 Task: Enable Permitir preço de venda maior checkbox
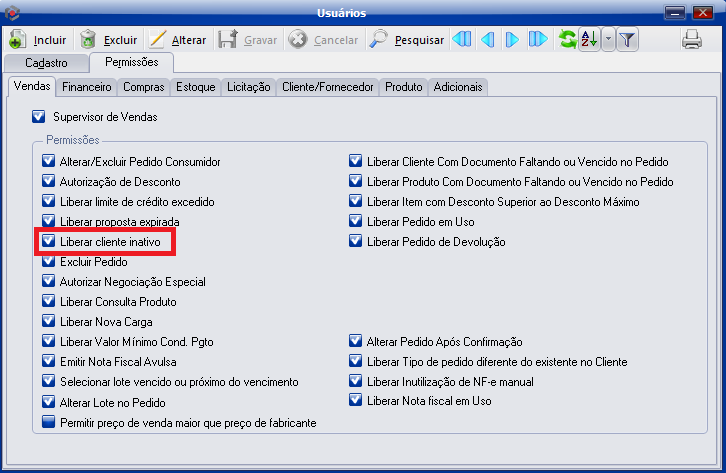tap(49, 423)
